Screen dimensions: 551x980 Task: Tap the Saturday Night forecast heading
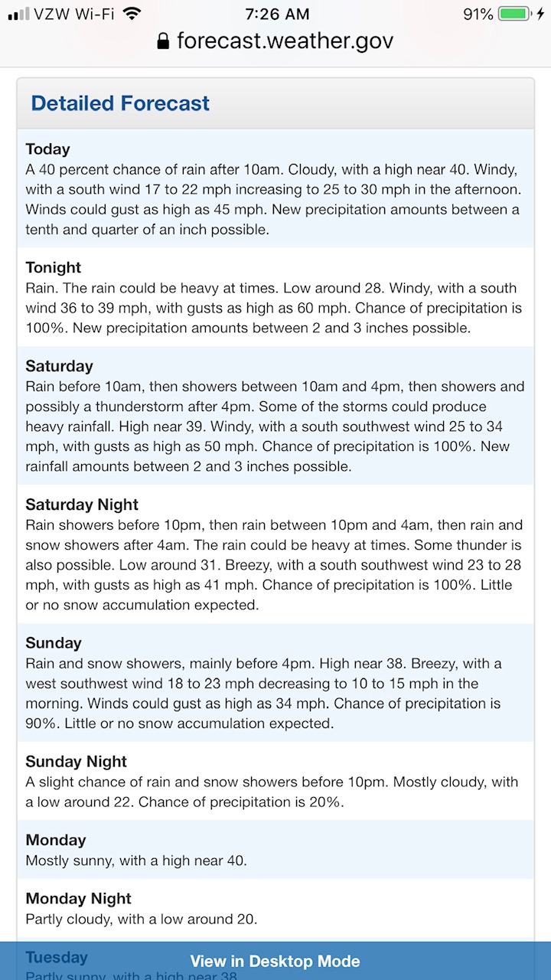(x=82, y=505)
